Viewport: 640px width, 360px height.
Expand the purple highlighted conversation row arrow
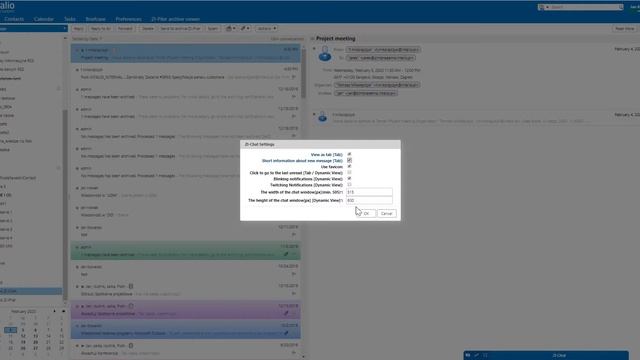pos(82,306)
